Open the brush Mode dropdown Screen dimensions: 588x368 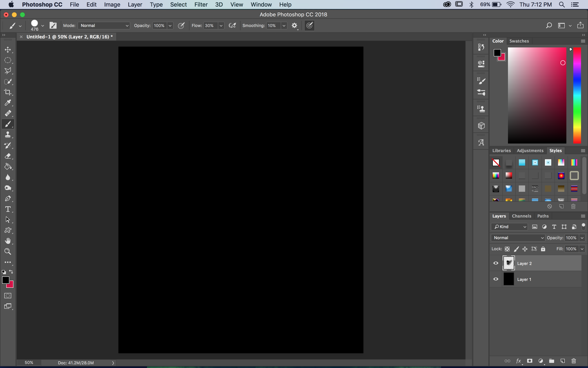tap(104, 26)
